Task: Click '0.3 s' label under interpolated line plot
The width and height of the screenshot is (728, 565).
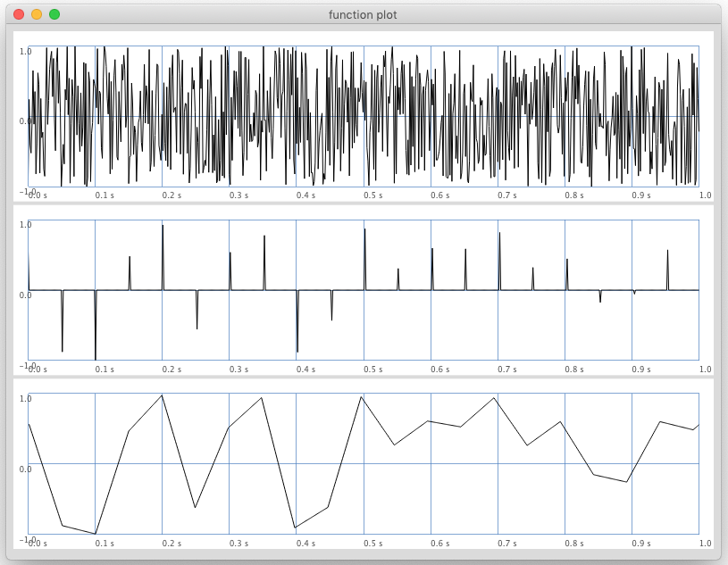Action: [238, 544]
